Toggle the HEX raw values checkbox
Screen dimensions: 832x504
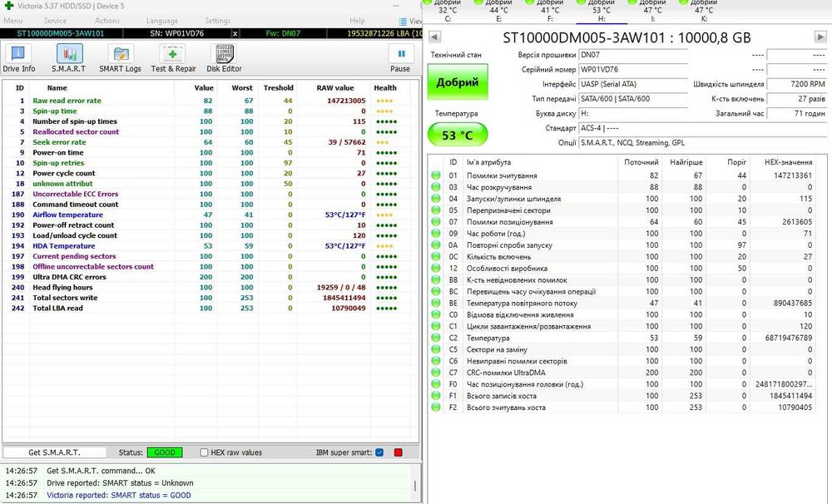(205, 452)
